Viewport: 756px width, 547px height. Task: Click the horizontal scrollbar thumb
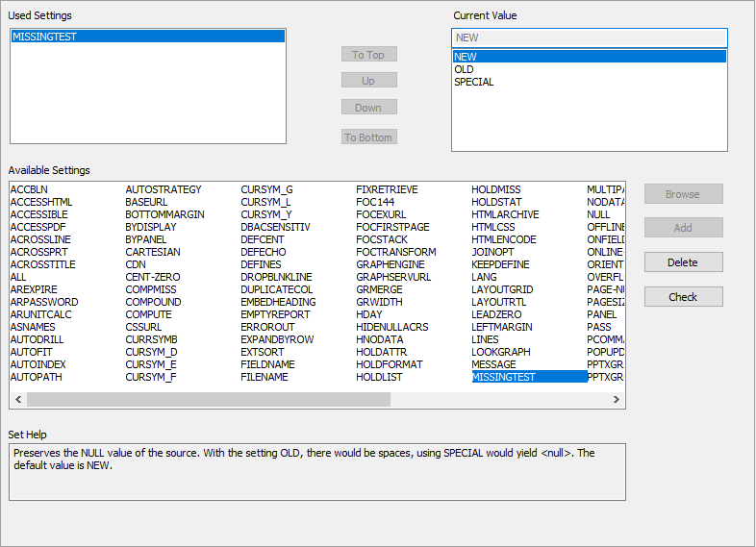click(209, 399)
